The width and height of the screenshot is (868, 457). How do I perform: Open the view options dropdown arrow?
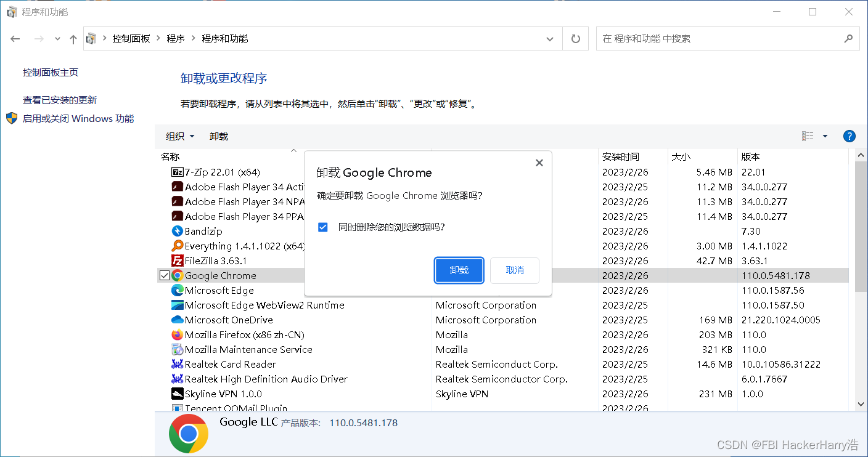(825, 136)
